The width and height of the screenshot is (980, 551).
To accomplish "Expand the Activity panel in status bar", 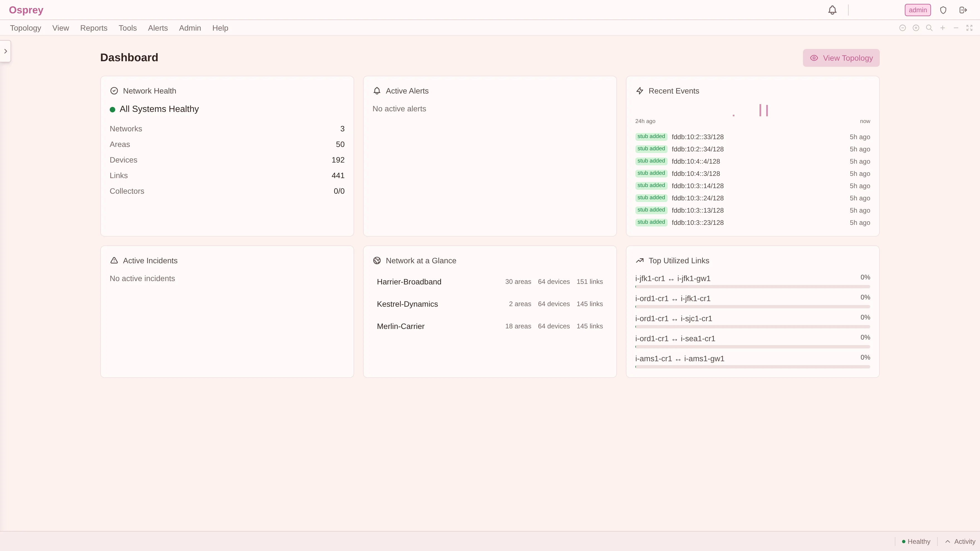I will (x=960, y=542).
